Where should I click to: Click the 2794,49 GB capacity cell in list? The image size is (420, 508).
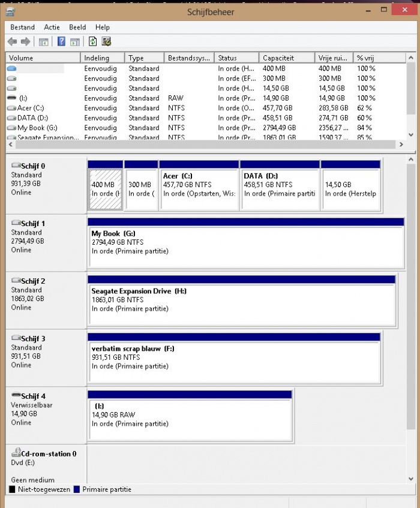click(x=280, y=128)
